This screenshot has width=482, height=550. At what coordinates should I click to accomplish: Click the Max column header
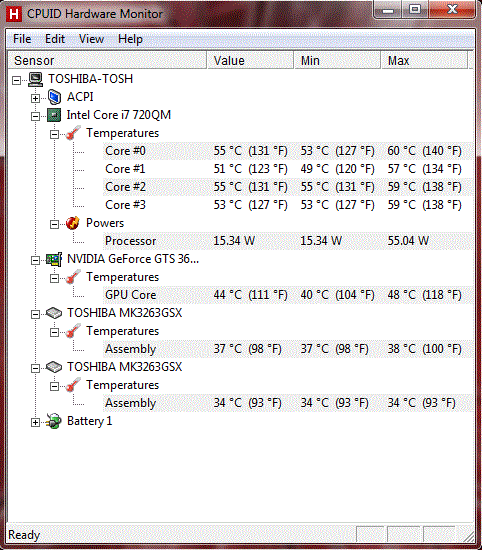pyautogui.click(x=424, y=60)
